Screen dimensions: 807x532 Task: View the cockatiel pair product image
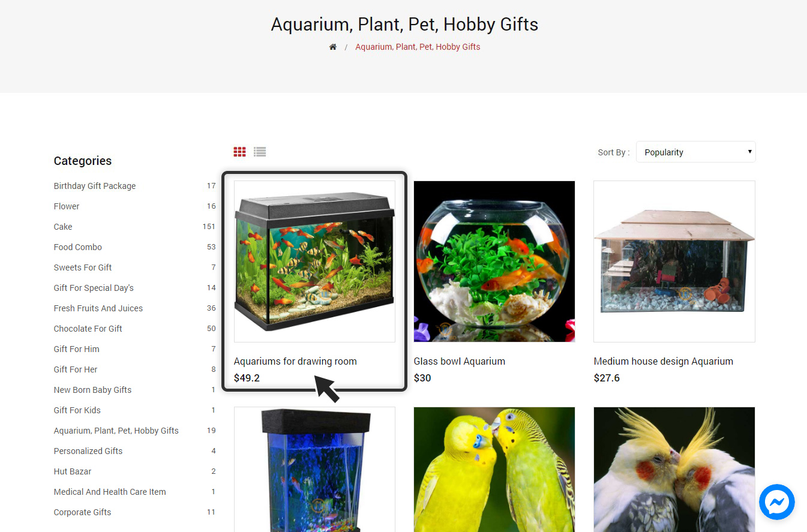click(674, 470)
